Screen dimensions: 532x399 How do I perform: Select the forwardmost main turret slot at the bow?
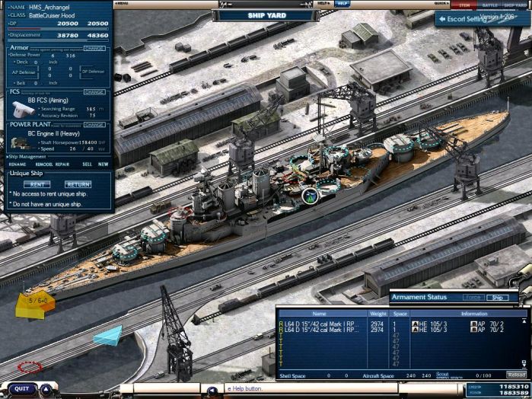click(125, 252)
